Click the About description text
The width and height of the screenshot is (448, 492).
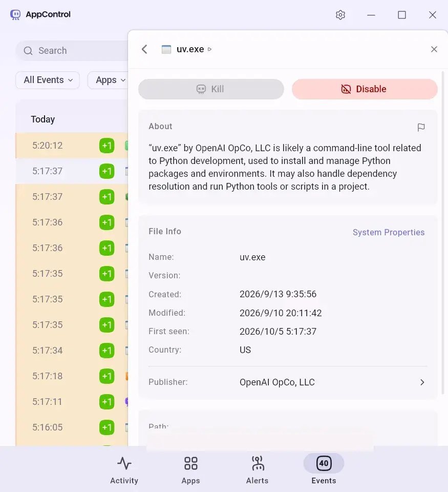tap(285, 167)
